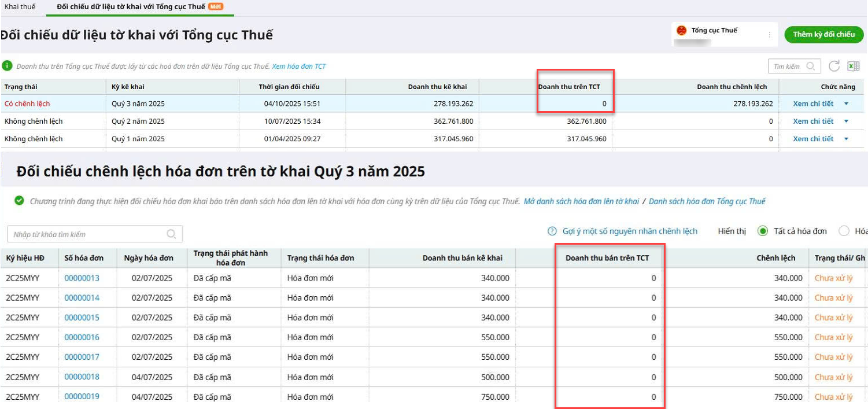Click the search icon in the keyword field
The width and height of the screenshot is (868, 409).
point(171,234)
